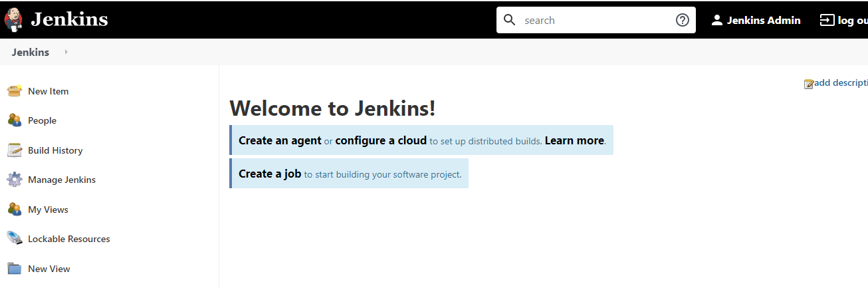Click the People icon
868x288 pixels.
point(15,120)
